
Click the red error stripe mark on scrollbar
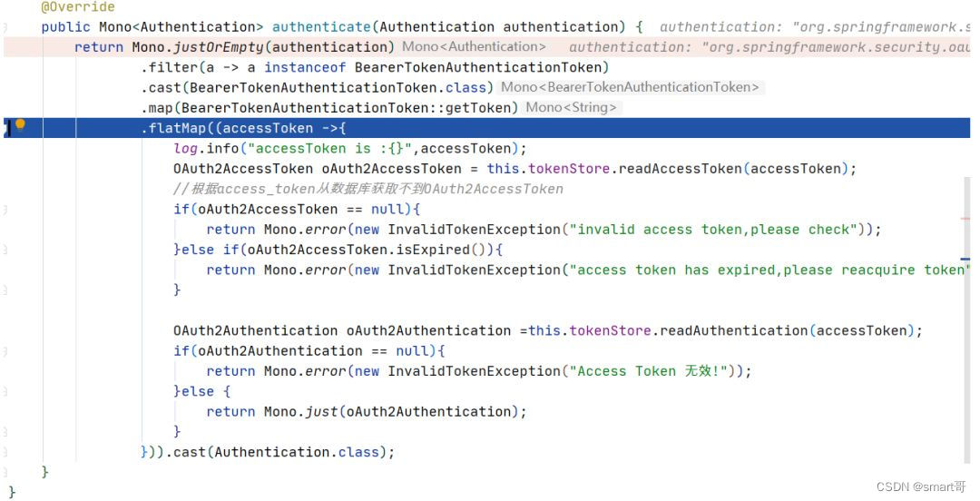965,219
